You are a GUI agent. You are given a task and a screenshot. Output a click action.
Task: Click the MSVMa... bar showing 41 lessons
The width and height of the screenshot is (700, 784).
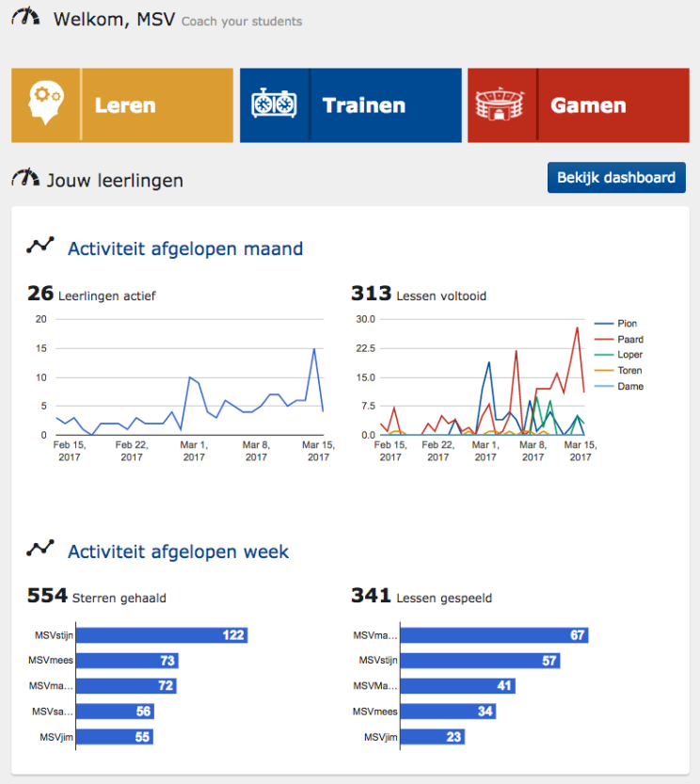coord(458,685)
